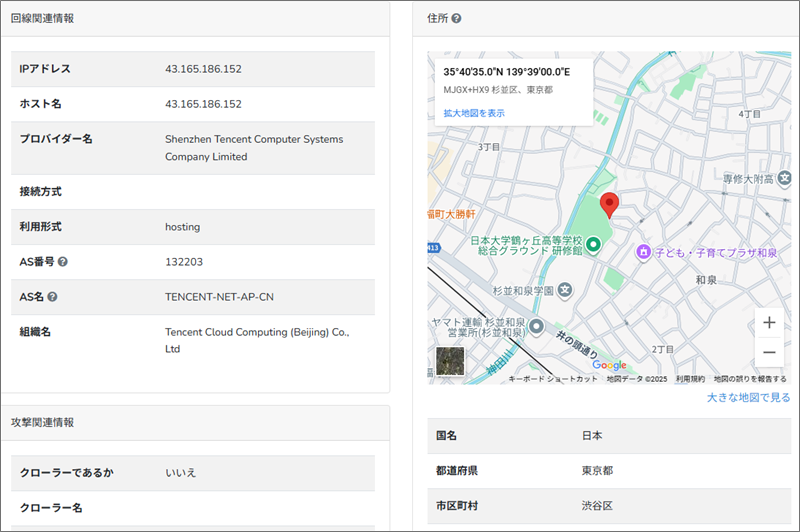This screenshot has width=800, height=532.
Task: Click the 子ども・子育てプラザ和泉 marker icon
Action: click(x=643, y=251)
